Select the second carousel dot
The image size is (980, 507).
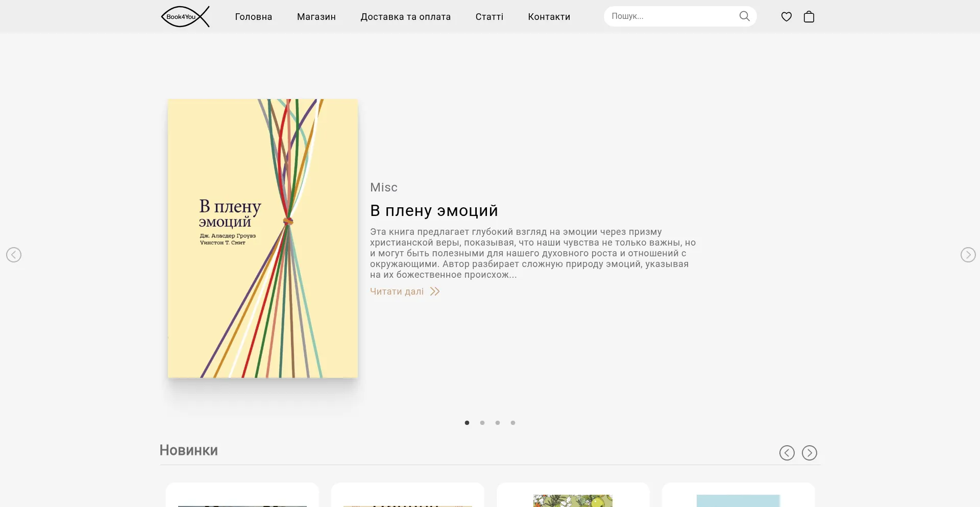coord(482,423)
